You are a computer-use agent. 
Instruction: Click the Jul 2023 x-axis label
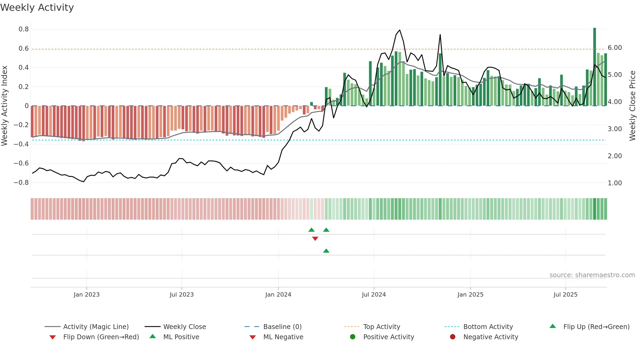[182, 295]
